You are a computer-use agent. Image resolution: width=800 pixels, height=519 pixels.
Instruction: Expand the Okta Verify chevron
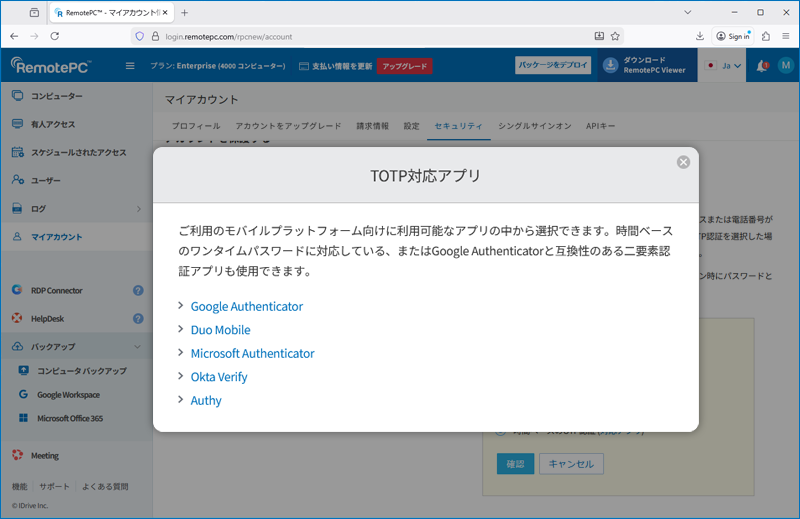click(x=181, y=376)
